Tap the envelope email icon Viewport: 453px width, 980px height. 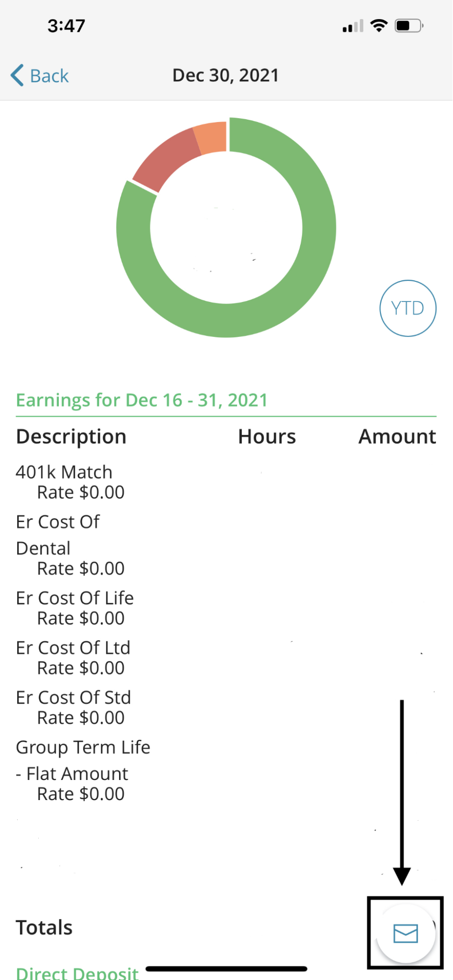405,933
